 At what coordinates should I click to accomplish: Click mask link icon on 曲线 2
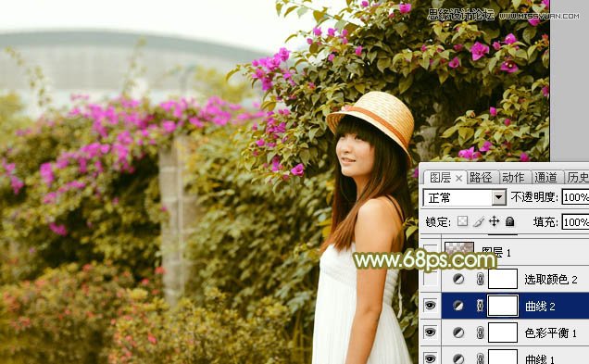pyautogui.click(x=480, y=306)
